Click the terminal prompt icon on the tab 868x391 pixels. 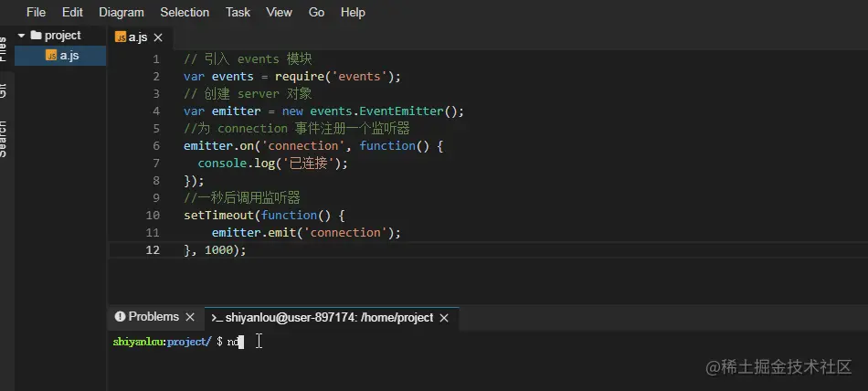217,318
